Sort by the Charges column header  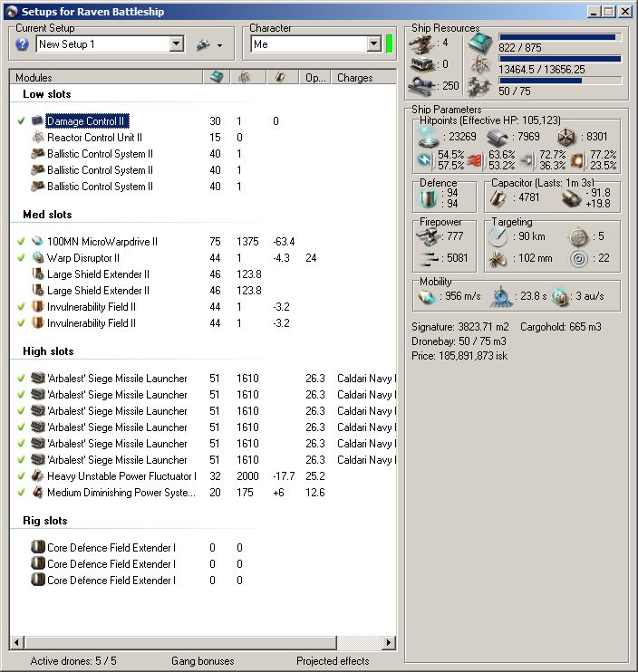pyautogui.click(x=363, y=77)
